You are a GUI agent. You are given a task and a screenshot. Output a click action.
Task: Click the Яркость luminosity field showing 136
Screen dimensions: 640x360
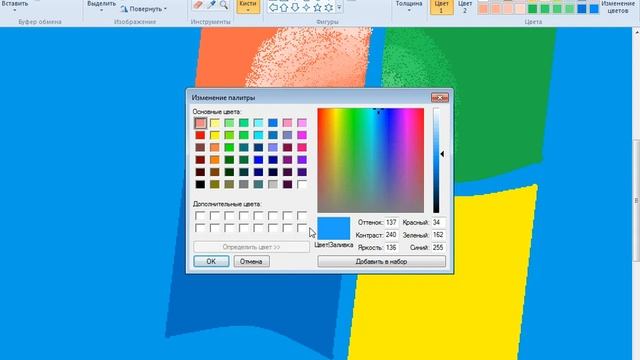tap(391, 247)
